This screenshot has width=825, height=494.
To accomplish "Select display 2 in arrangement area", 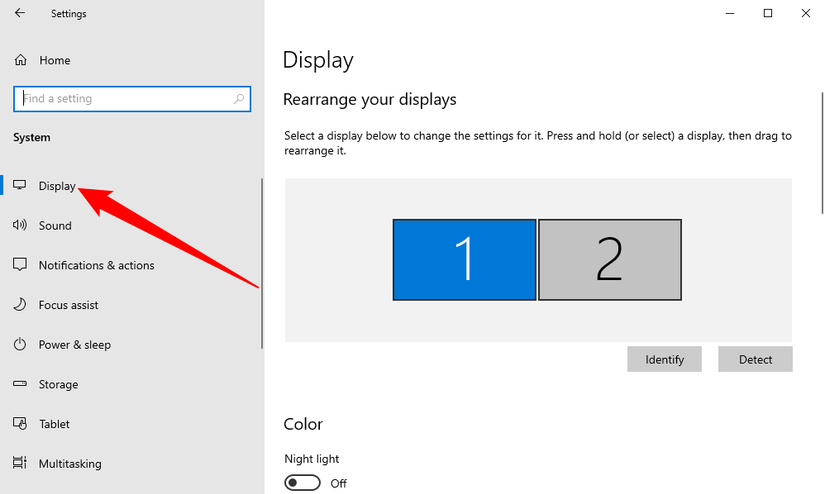I will tap(610, 260).
